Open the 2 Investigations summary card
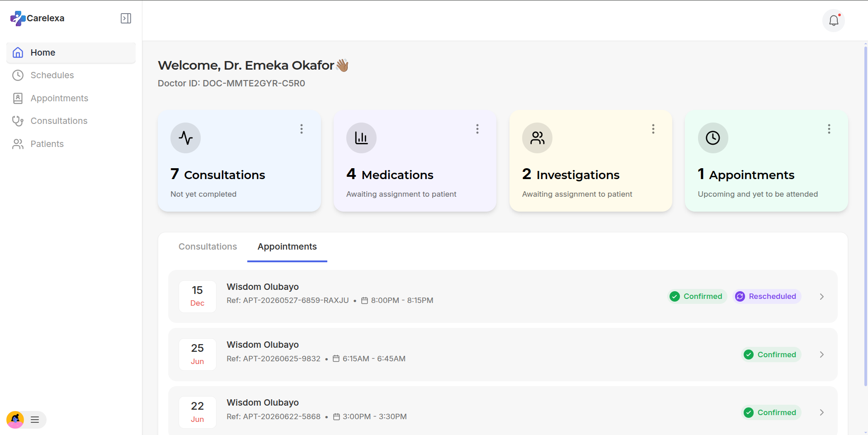Viewport: 868px width, 435px height. coord(591,161)
